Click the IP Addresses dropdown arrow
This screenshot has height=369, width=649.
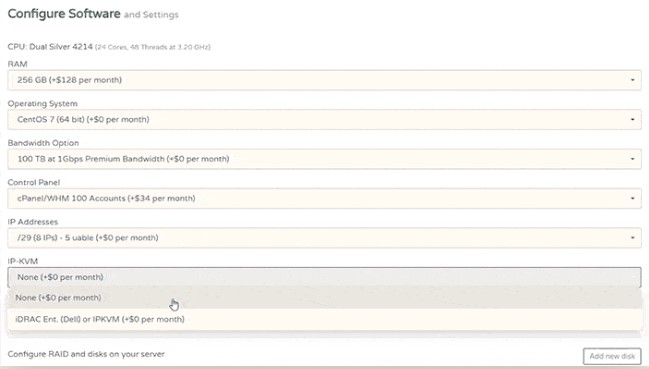[x=632, y=238]
